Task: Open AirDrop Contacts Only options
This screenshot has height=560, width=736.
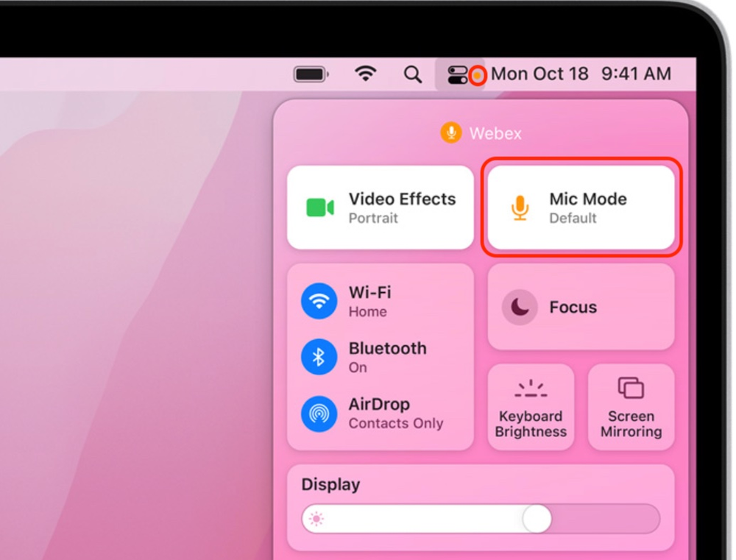Action: [x=396, y=414]
